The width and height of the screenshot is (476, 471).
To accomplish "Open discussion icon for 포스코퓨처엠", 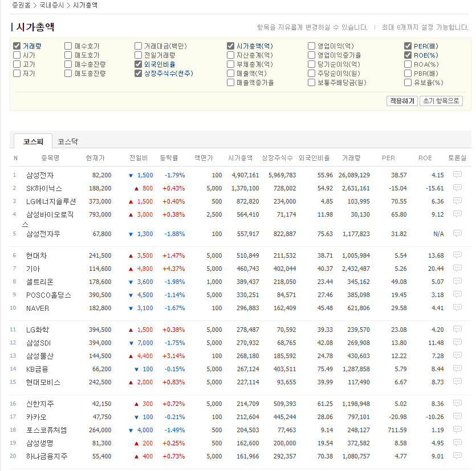I will tap(457, 429).
